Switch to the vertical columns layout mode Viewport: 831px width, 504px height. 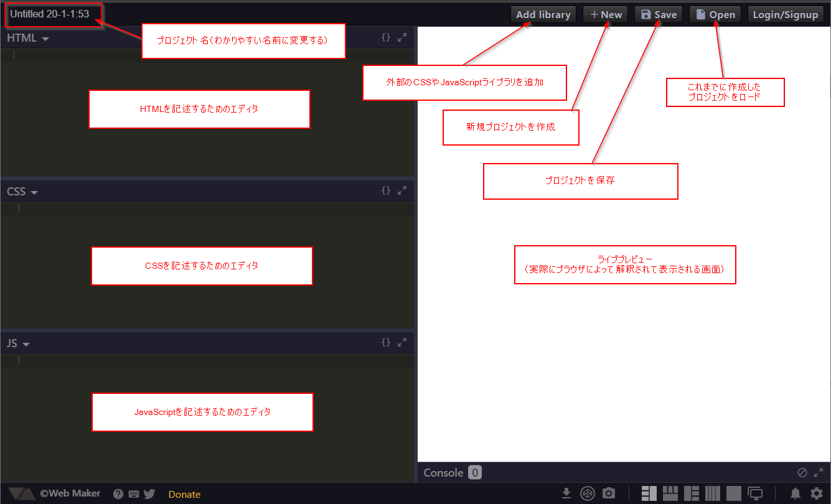(713, 493)
